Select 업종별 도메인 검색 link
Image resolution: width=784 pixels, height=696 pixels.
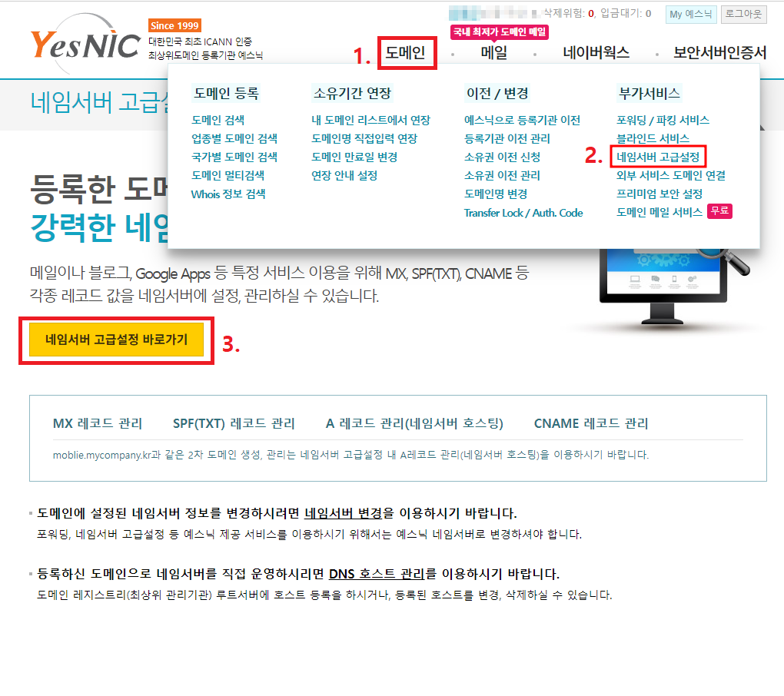(234, 139)
